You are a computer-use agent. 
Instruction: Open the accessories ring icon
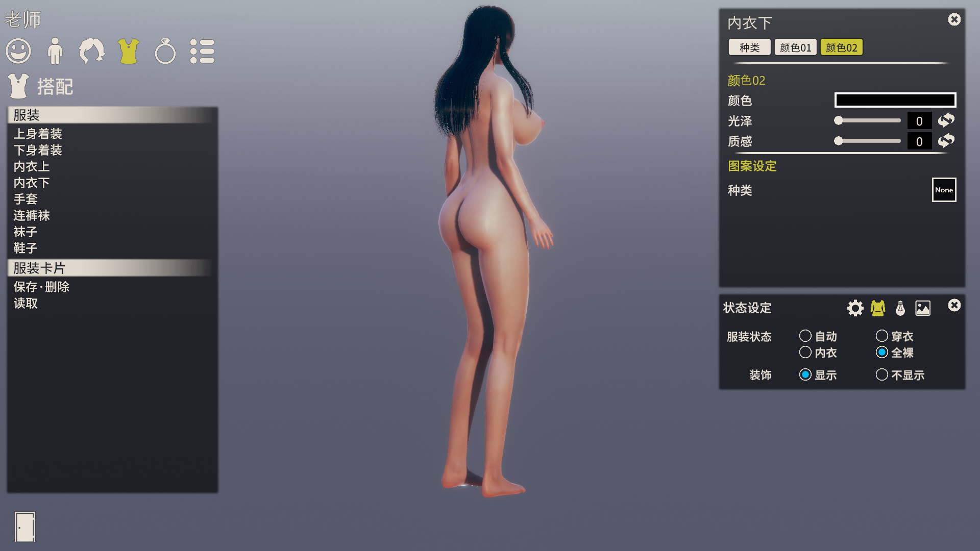point(165,51)
